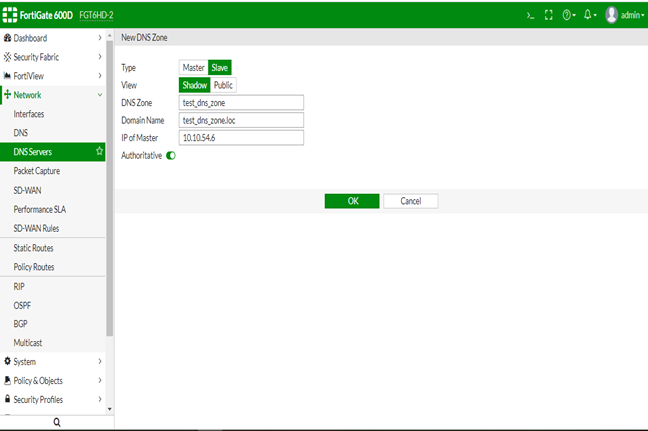Set the view to Public
Viewport: 648px width, 431px height.
[x=223, y=85]
